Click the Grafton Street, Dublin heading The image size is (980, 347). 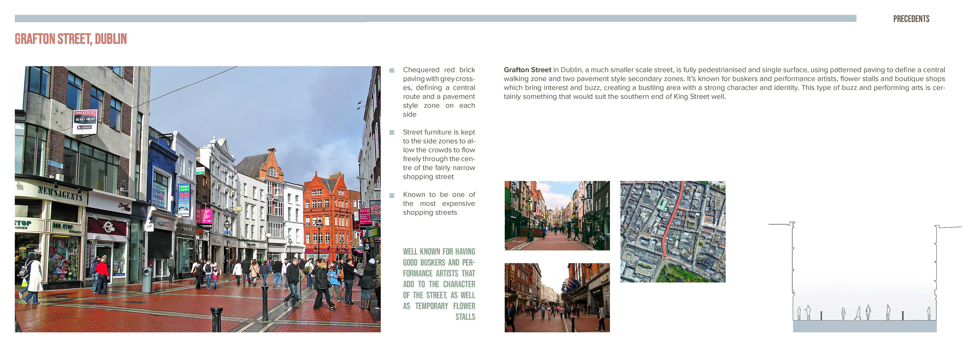coord(71,39)
